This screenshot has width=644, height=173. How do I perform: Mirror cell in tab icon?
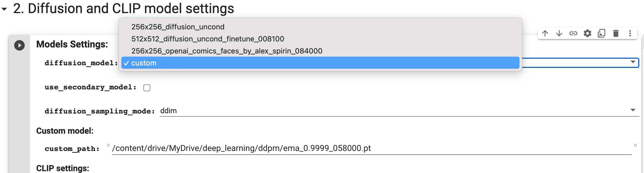601,33
